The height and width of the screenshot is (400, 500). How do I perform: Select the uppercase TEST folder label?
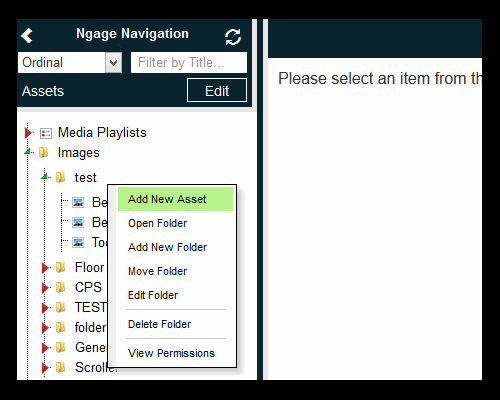(x=91, y=307)
